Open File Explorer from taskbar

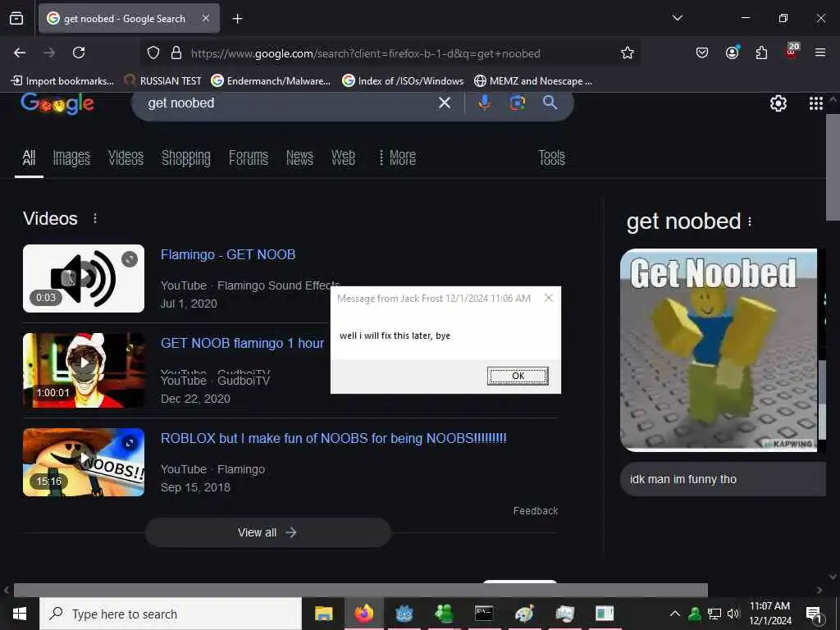pos(323,614)
